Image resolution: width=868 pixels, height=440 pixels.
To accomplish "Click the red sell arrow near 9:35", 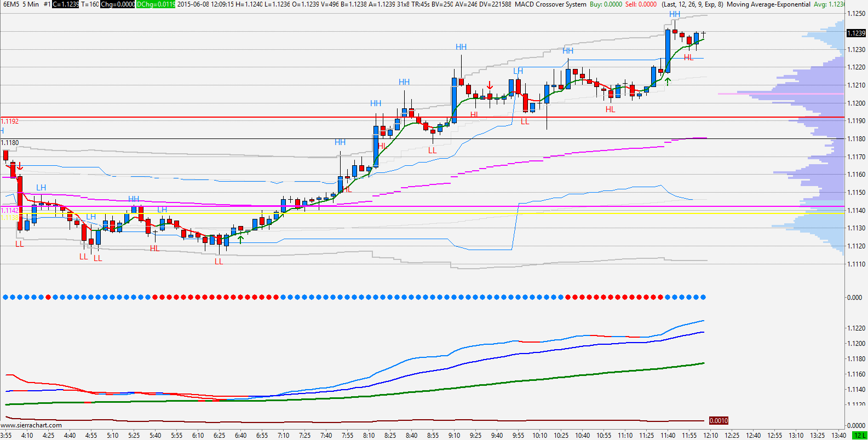I will point(490,85).
